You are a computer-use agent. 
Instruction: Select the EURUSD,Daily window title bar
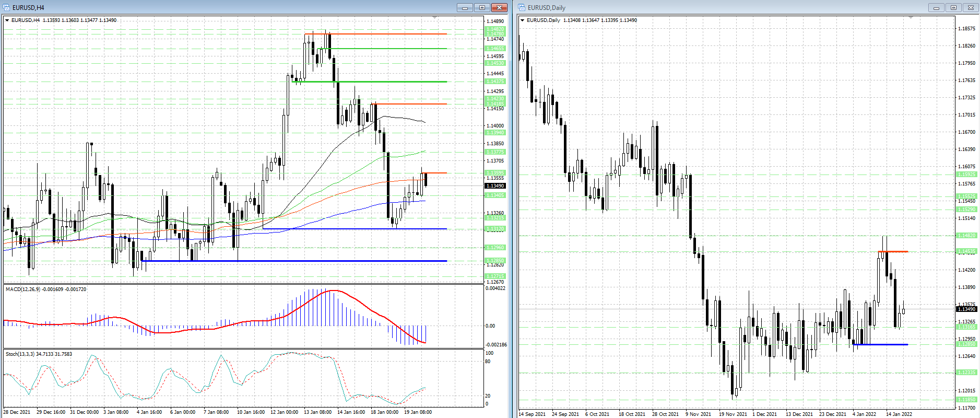[731, 7]
